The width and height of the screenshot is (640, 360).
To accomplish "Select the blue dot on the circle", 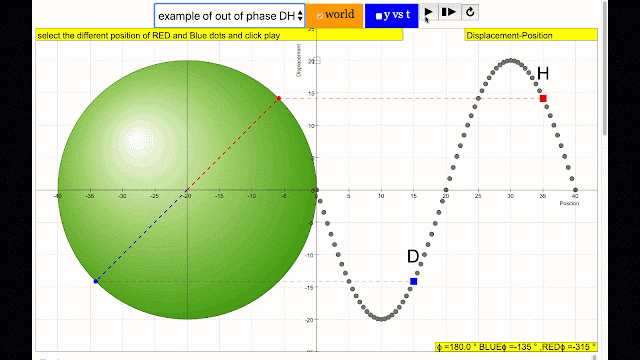I will (x=96, y=281).
